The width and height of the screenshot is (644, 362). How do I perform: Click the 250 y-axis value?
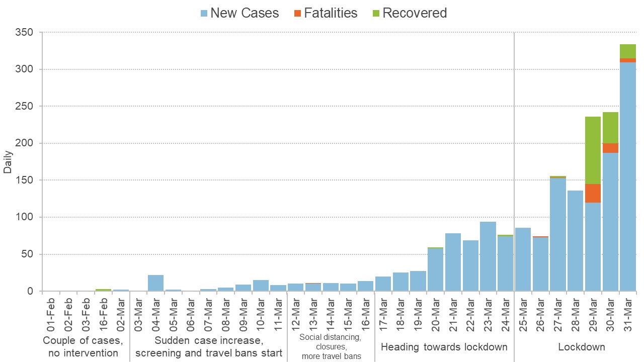pos(25,106)
